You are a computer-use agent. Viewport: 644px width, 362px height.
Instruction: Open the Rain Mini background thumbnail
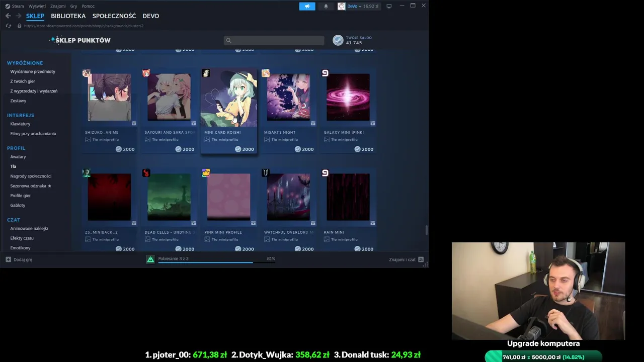tap(348, 197)
